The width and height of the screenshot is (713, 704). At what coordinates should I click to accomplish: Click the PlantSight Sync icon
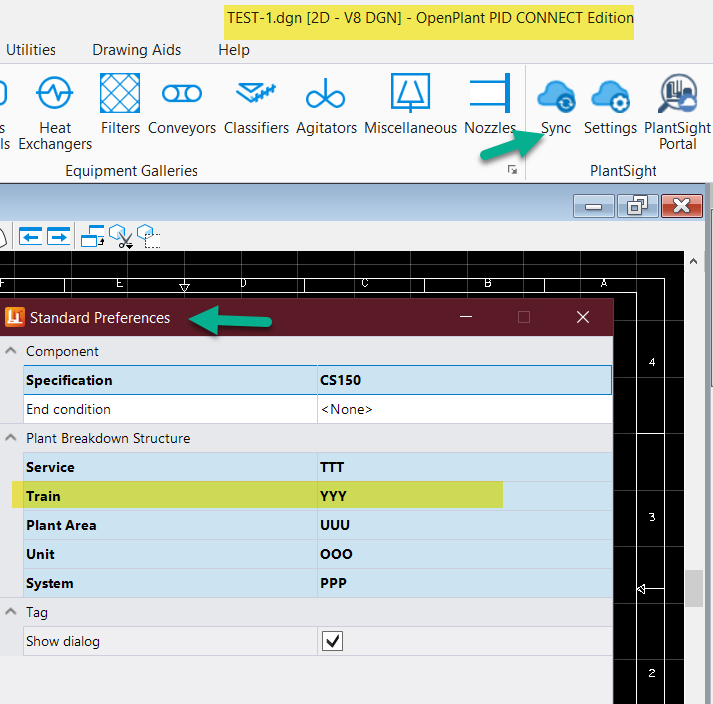556,96
